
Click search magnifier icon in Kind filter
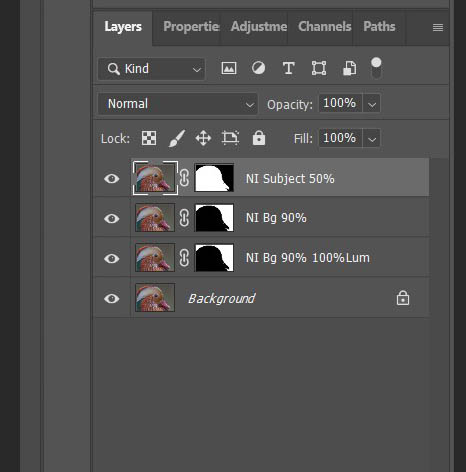coord(113,69)
